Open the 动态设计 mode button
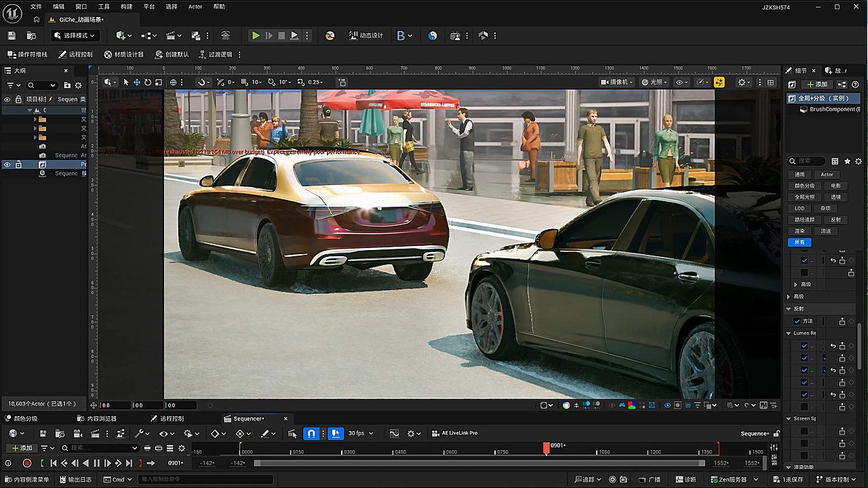 366,35
